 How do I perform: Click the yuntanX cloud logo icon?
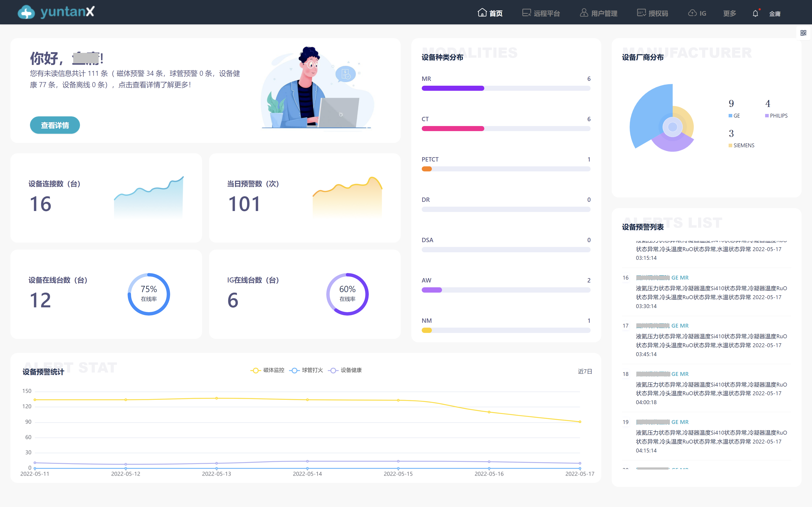[x=26, y=12]
